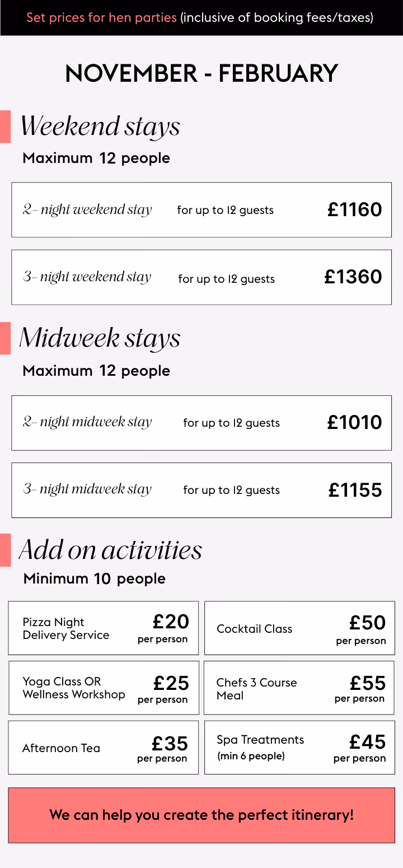Open the Midweek stays section heading
403x868 pixels.
pos(100,338)
